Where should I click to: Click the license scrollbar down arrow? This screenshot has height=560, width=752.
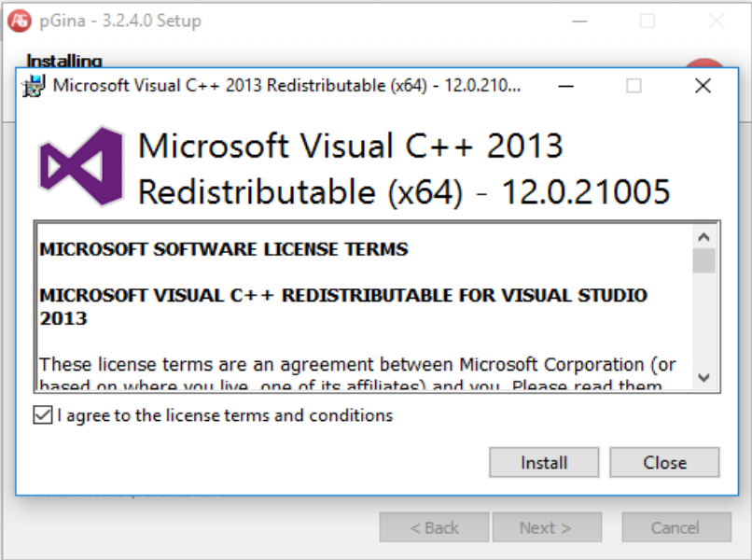coord(703,377)
